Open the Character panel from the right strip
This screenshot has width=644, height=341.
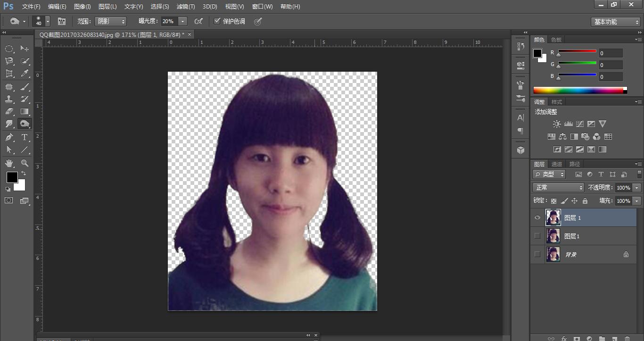520,117
